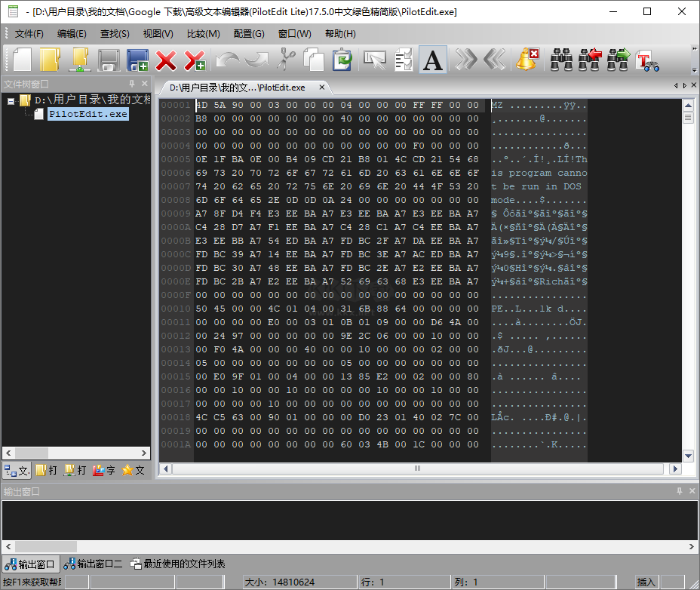
Task: Open the 查找(S) menu
Action: click(115, 34)
